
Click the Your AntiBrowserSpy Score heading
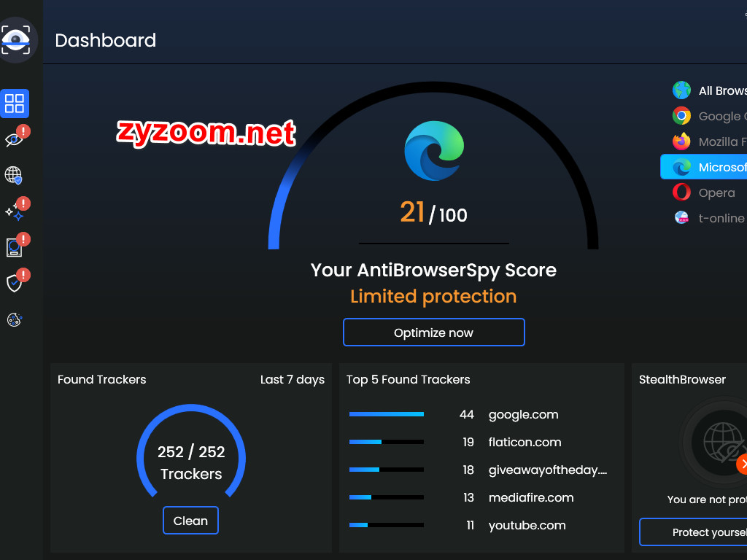[x=433, y=270]
